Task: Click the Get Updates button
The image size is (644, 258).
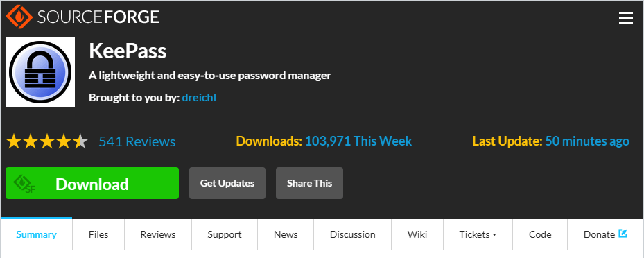Action: click(227, 183)
